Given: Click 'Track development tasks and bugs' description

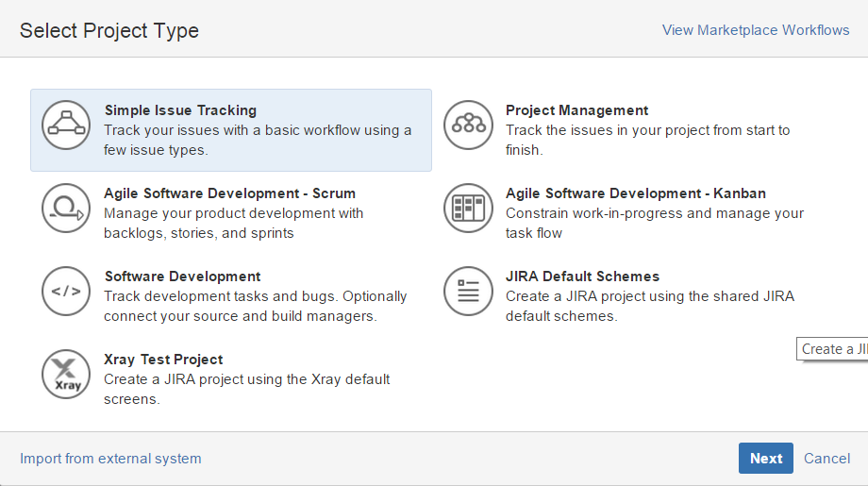Looking at the screenshot, I should [x=255, y=306].
